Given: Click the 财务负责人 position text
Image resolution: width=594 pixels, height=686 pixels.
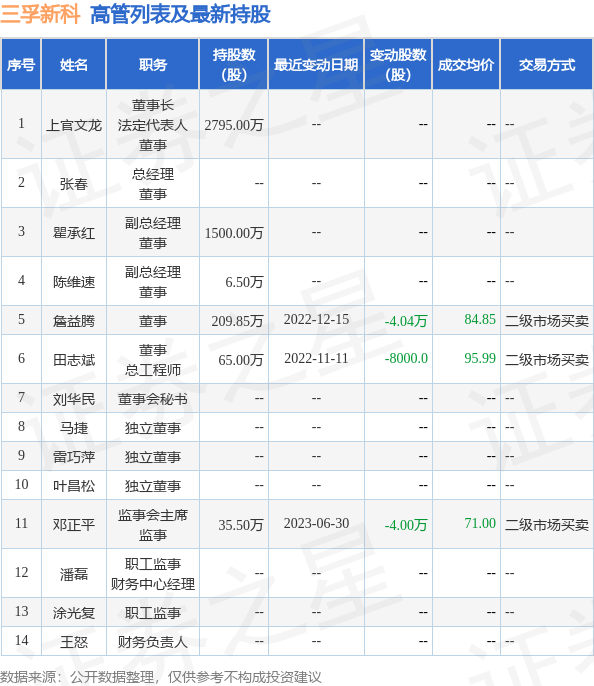Looking at the screenshot, I should pyautogui.click(x=153, y=642).
